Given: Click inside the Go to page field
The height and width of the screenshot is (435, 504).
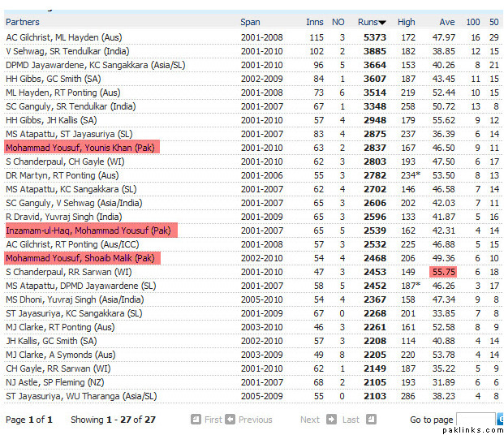Looking at the screenshot, I should click(x=475, y=420).
